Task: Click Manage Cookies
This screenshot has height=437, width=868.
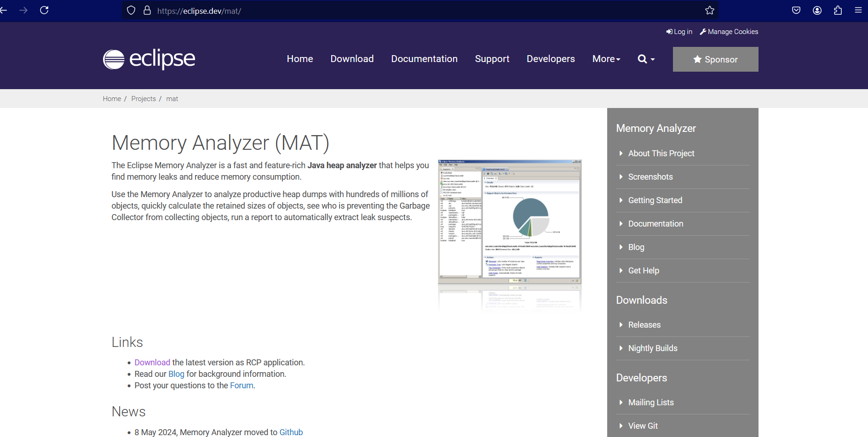Action: [729, 32]
